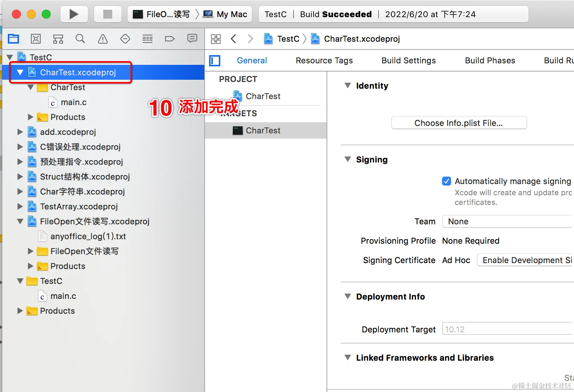Viewport: 574px width, 392px height.
Task: Click TestC in the jump bar
Action: point(282,39)
